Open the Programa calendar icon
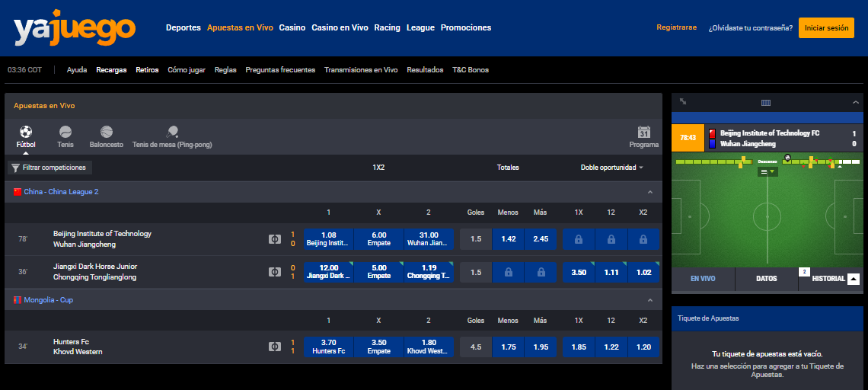Image resolution: width=868 pixels, height=390 pixels. [644, 133]
